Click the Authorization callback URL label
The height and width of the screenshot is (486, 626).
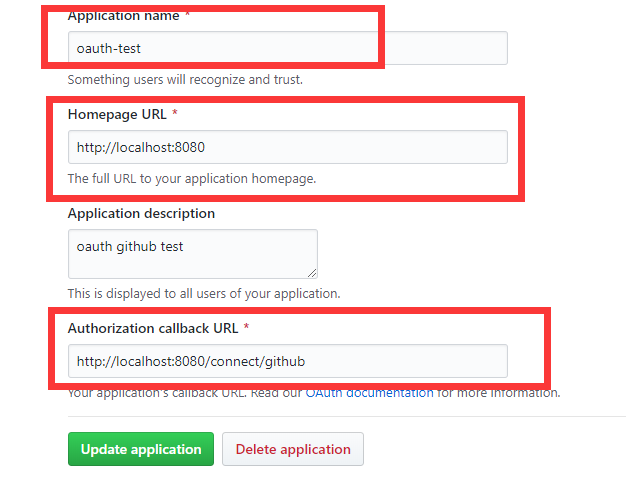[153, 328]
